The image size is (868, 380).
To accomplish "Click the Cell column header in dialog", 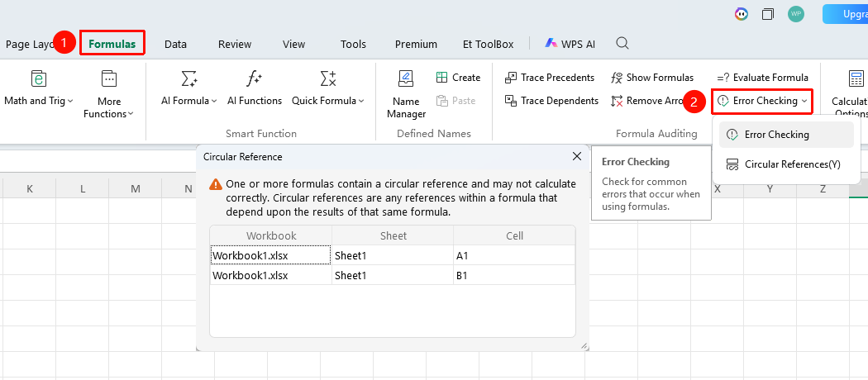I will pos(514,235).
